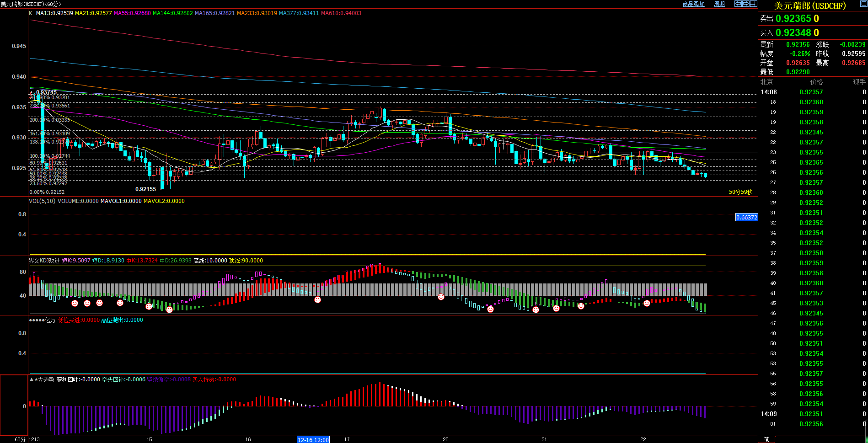Select the :18 tick row 0.92360
The height and width of the screenshot is (443, 868).
(813, 102)
